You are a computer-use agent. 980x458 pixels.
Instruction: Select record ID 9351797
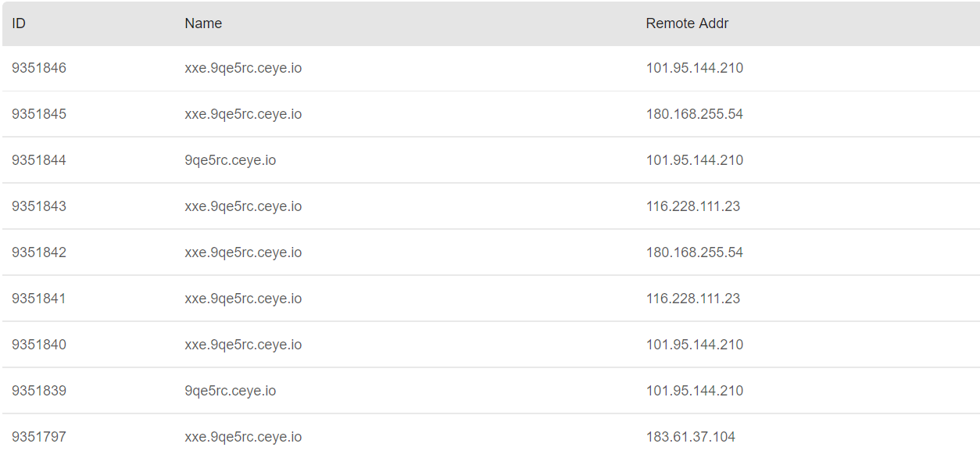pyautogui.click(x=39, y=437)
